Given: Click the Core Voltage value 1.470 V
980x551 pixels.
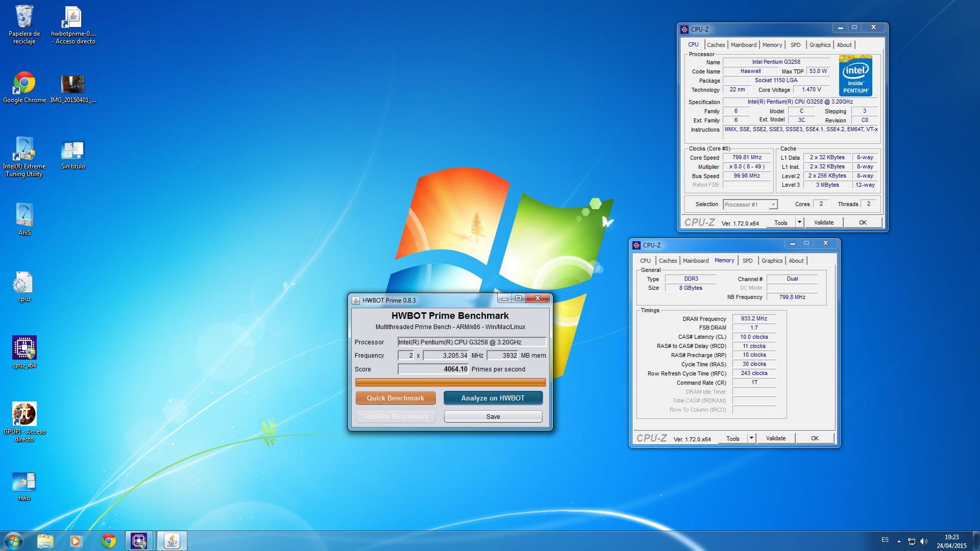Looking at the screenshot, I should point(811,89).
